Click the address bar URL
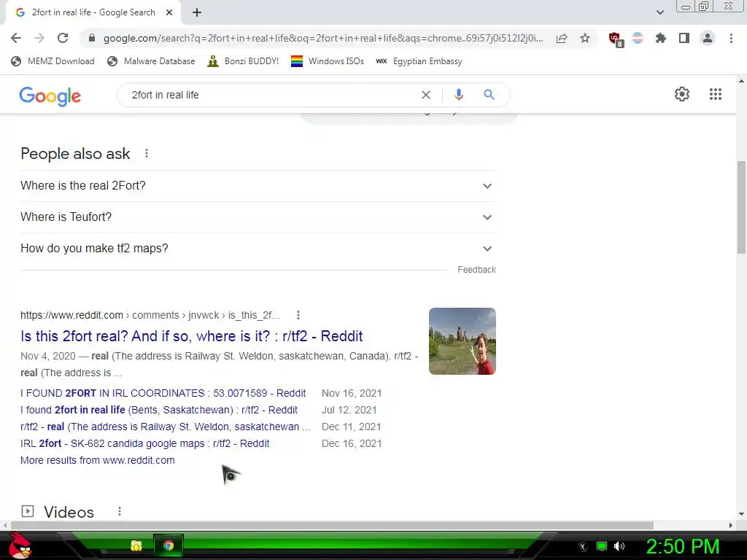The height and width of the screenshot is (560, 747). (x=323, y=38)
